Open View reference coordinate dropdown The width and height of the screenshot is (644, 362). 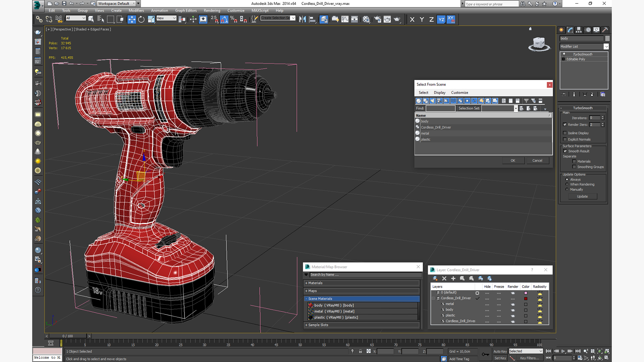pyautogui.click(x=166, y=18)
